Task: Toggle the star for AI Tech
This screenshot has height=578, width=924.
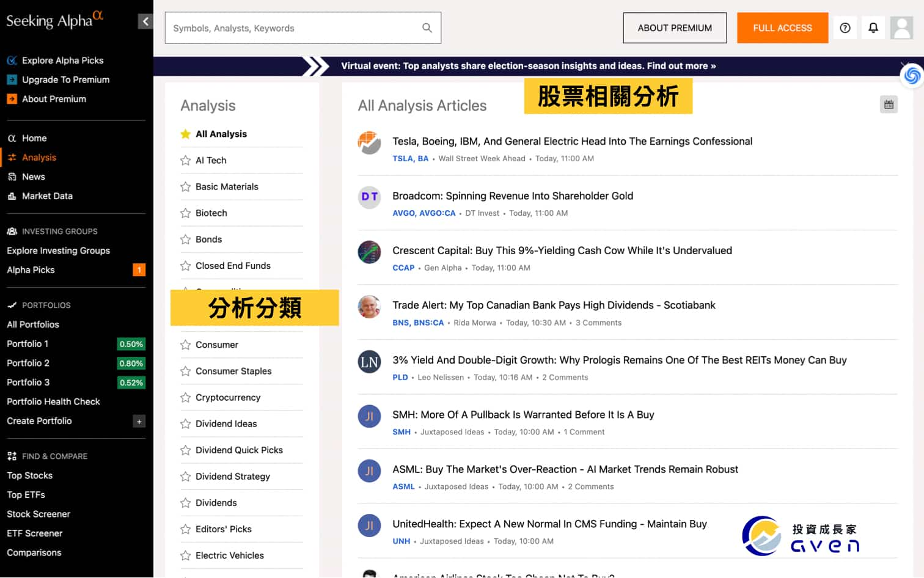Action: click(185, 160)
